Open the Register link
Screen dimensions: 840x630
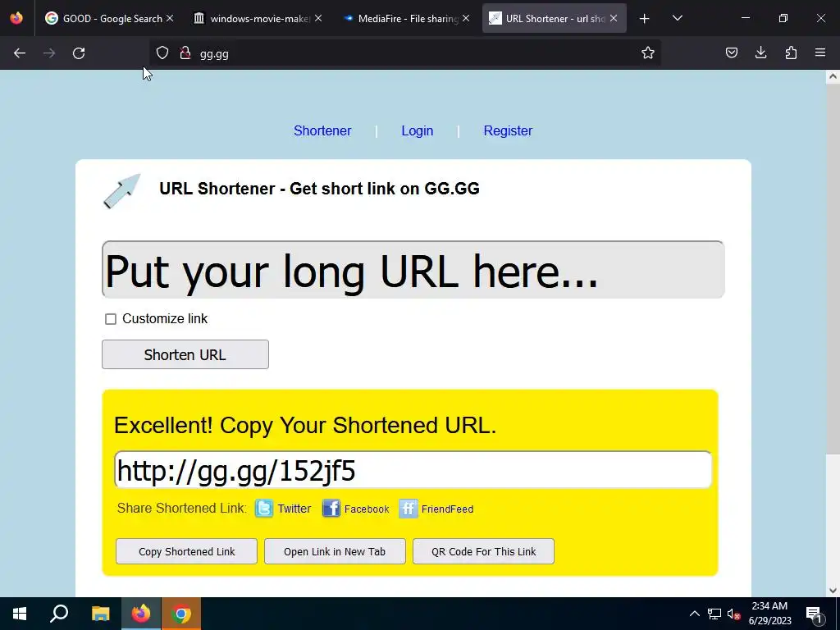[508, 130]
